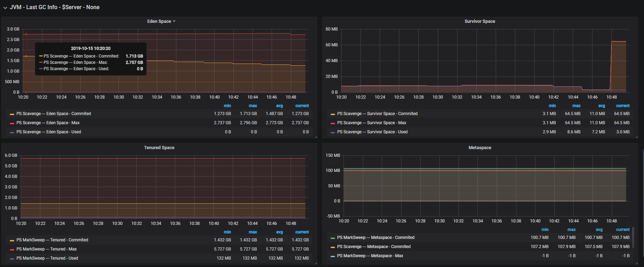
Task: Sort Eden Space legend by avg column
Action: coord(279,106)
